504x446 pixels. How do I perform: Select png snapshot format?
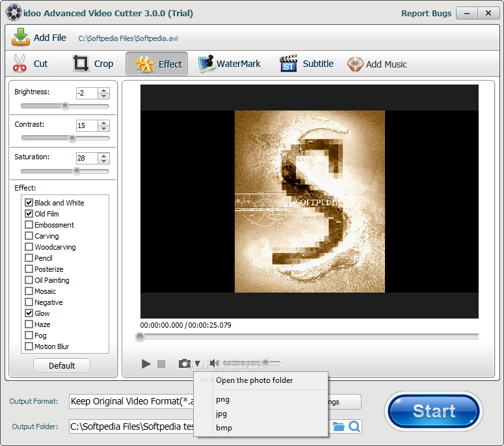pos(261,399)
